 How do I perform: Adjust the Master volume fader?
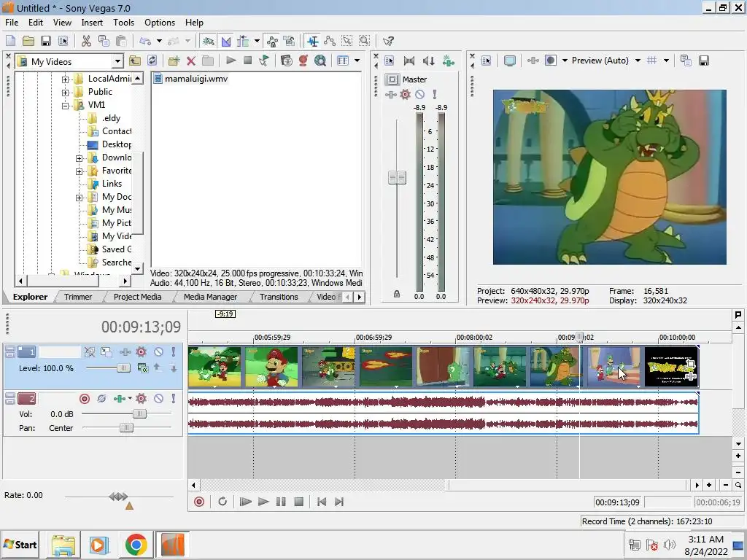[397, 178]
